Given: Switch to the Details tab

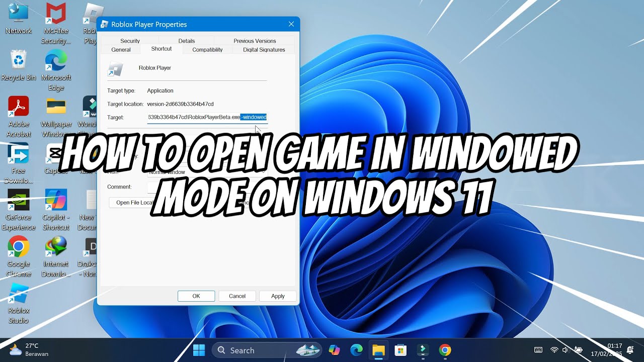Looking at the screenshot, I should (x=186, y=41).
